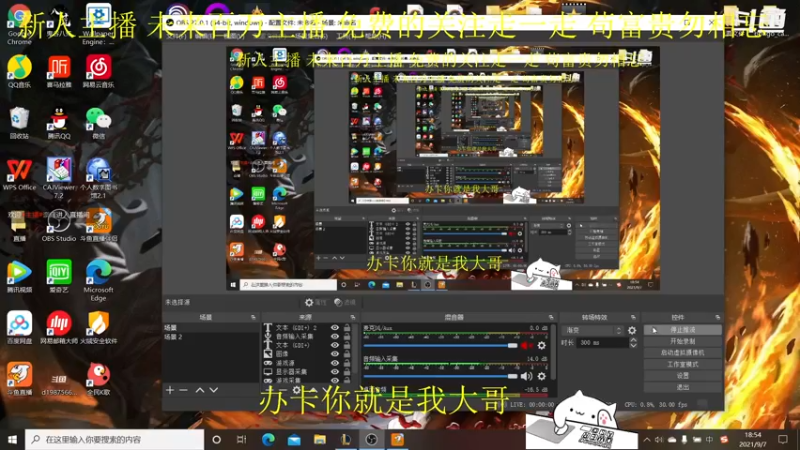Remove selected scene with minus icon

click(x=184, y=390)
